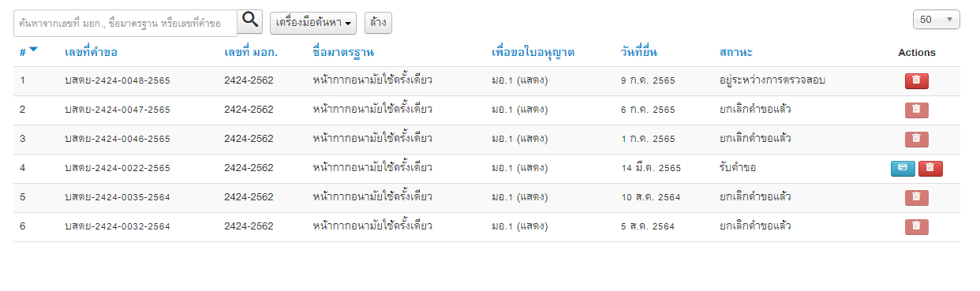Viewport: 980px width, 291px height.
Task: Sort by เลขที่ มอก. column header
Action: [251, 53]
